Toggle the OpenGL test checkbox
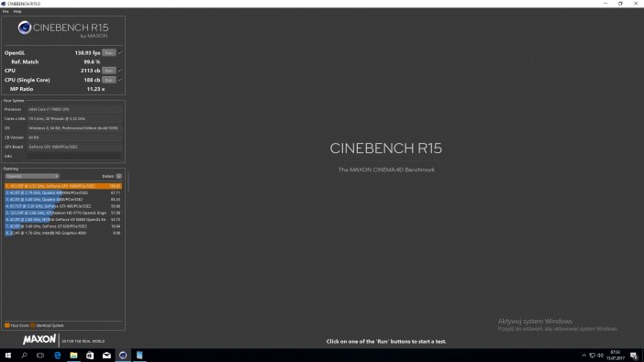The image size is (644, 362). click(x=120, y=52)
